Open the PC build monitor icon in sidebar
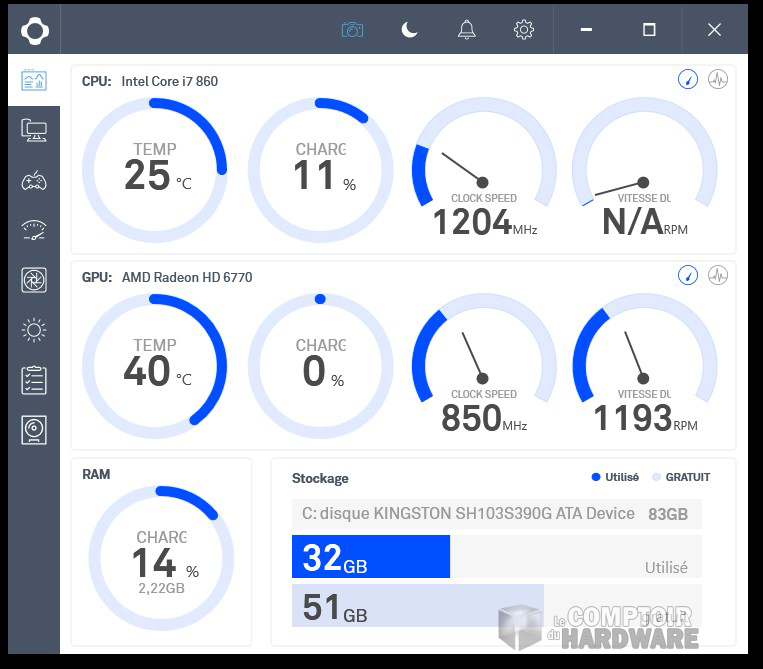 pos(34,130)
